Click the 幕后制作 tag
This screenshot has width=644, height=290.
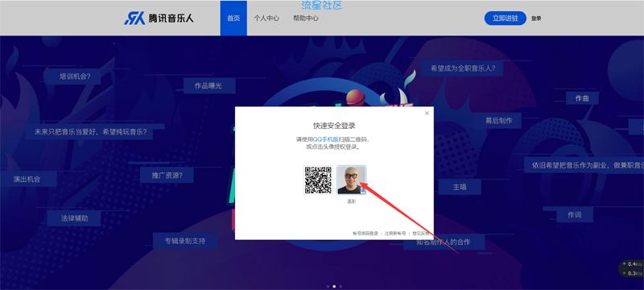[498, 121]
